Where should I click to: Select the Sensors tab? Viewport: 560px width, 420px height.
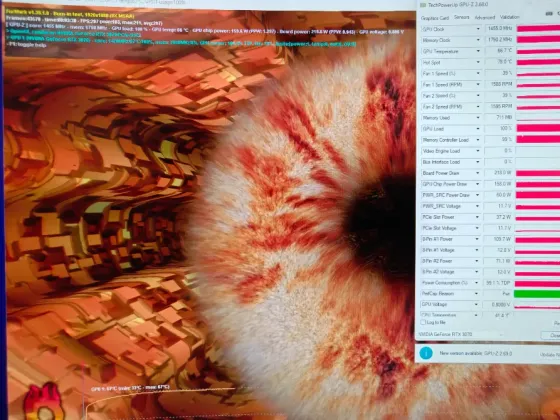(x=461, y=17)
